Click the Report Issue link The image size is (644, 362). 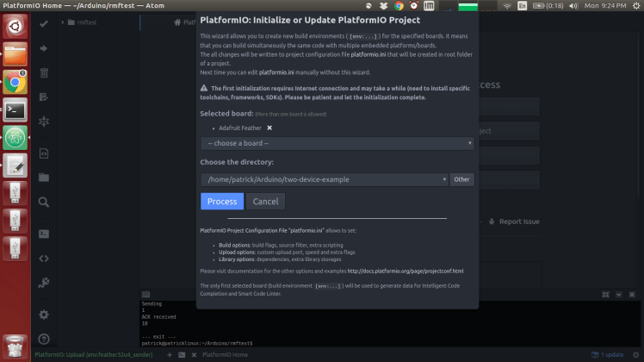tap(518, 222)
